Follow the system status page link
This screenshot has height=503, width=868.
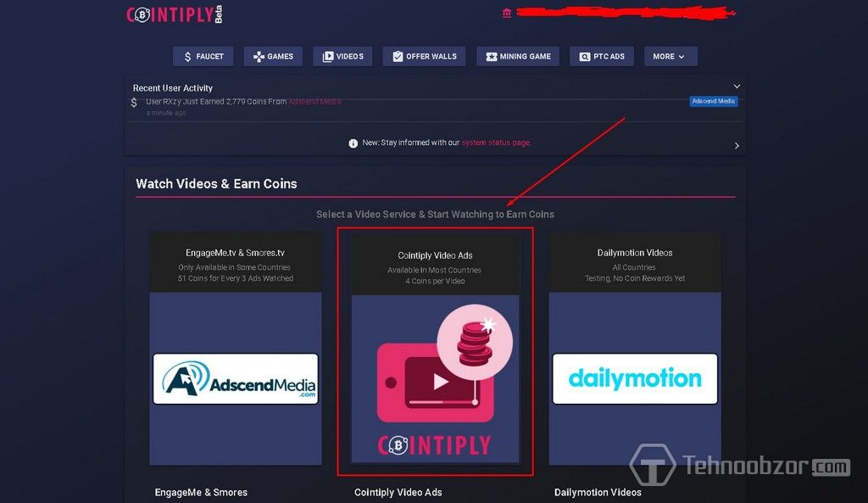pyautogui.click(x=496, y=143)
